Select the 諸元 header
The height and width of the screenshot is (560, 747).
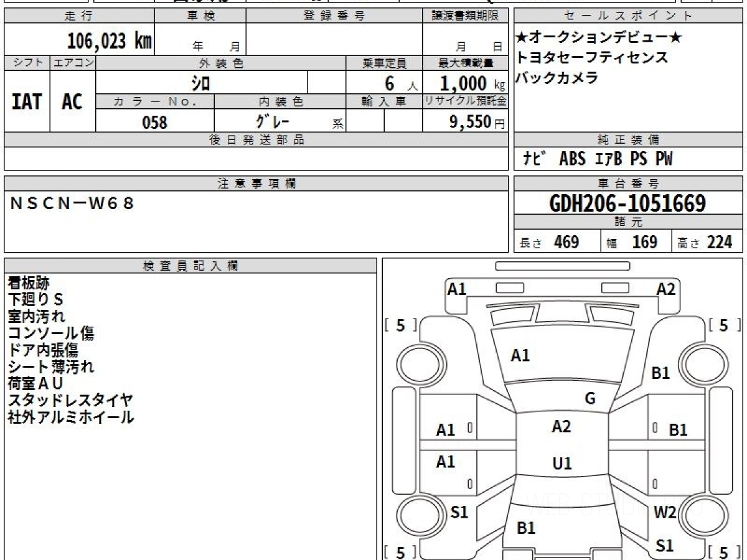point(629,222)
